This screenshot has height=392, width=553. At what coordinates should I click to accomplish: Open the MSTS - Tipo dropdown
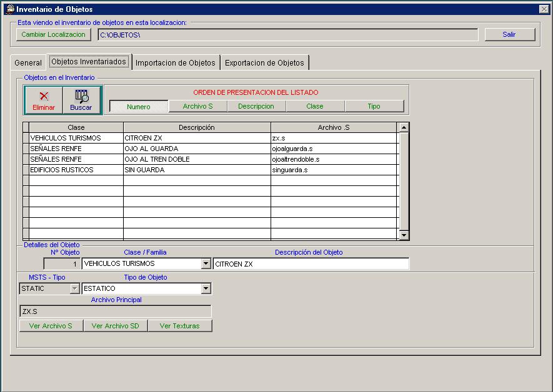[72, 288]
